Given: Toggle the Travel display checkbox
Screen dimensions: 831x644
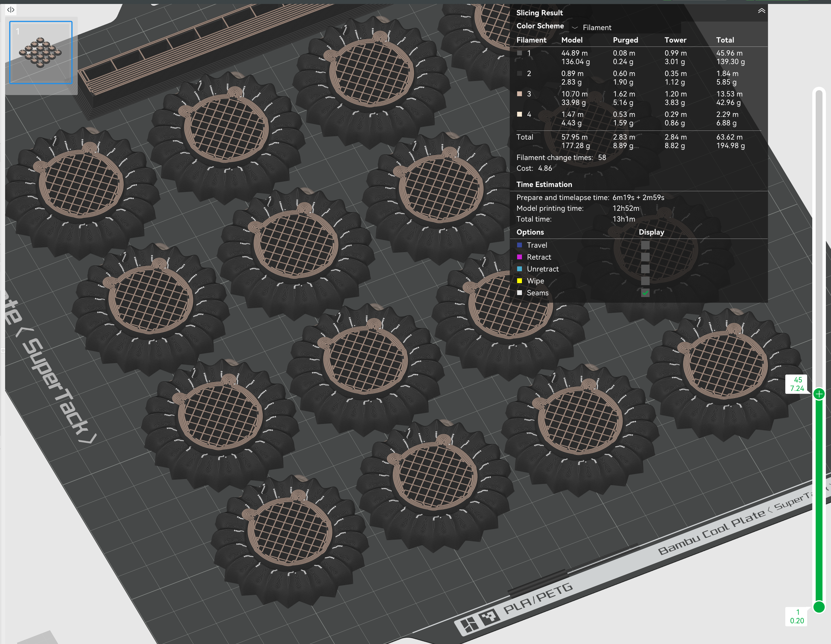Looking at the screenshot, I should (x=645, y=245).
